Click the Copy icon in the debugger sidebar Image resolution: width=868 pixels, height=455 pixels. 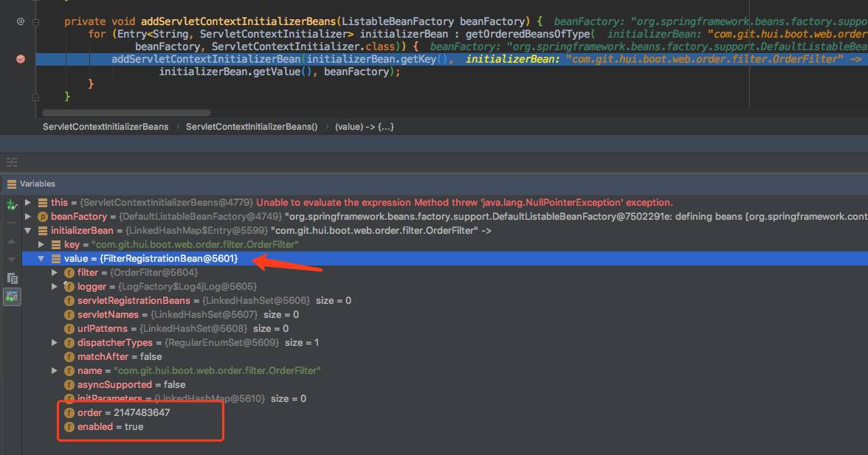coord(12,278)
